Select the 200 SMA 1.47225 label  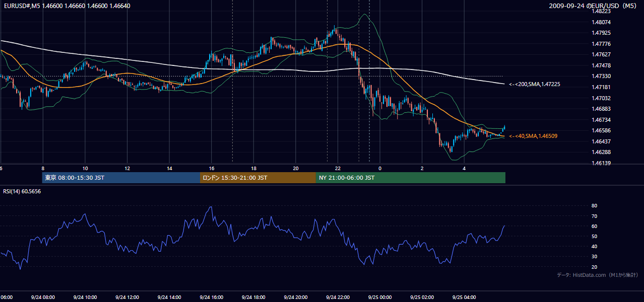point(535,85)
